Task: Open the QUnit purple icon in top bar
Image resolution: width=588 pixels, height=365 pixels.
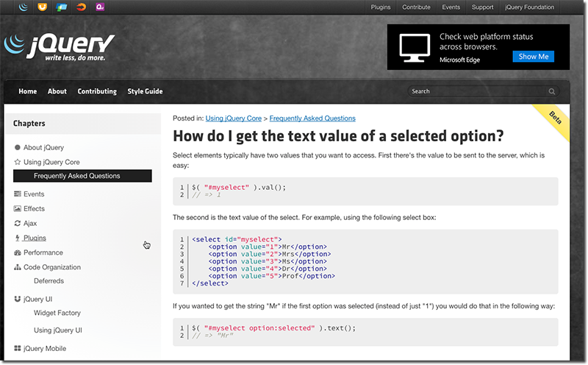Action: 99,7
